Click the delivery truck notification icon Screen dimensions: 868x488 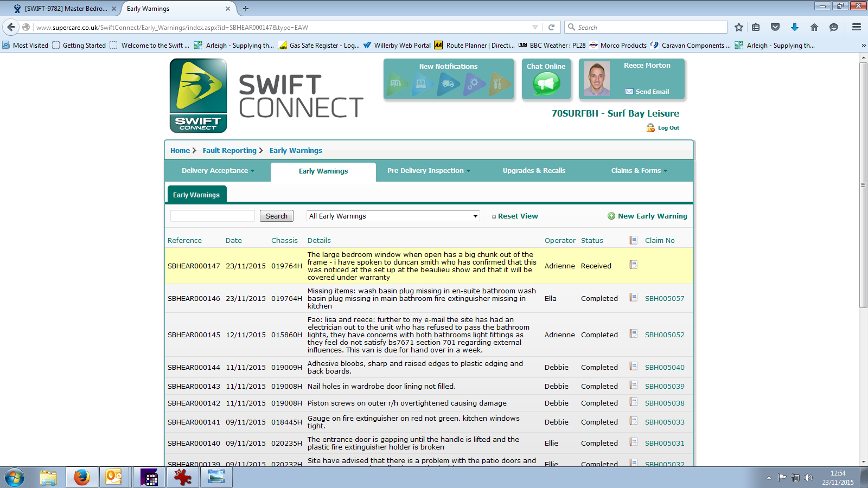(448, 84)
